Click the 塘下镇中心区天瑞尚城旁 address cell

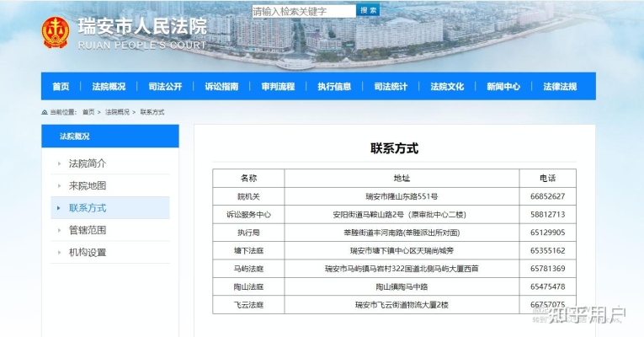pyautogui.click(x=402, y=251)
